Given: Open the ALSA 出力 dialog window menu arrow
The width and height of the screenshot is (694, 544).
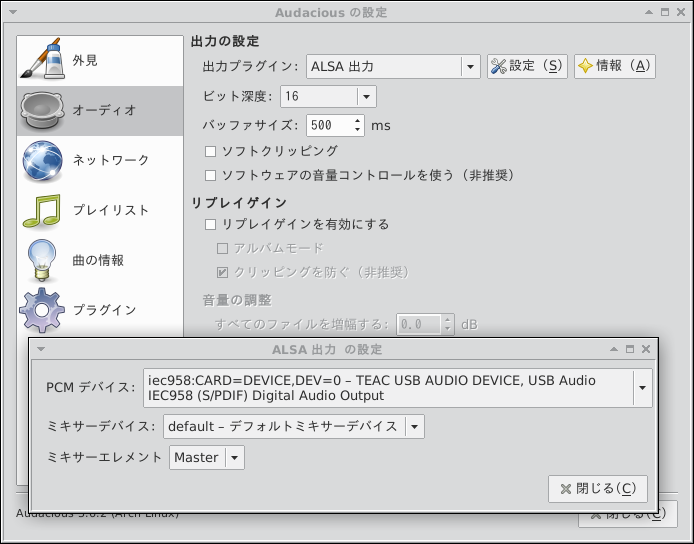Looking at the screenshot, I should coord(41,349).
